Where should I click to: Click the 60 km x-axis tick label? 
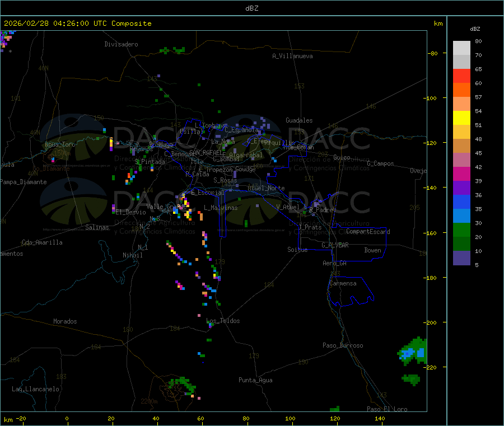pyautogui.click(x=200, y=418)
